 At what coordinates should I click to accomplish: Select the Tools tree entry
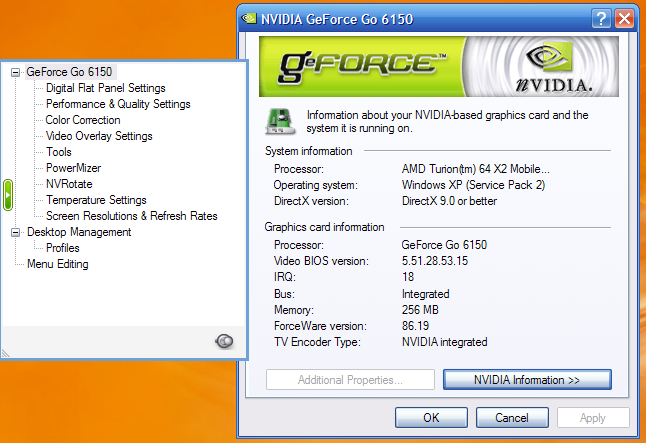(59, 152)
